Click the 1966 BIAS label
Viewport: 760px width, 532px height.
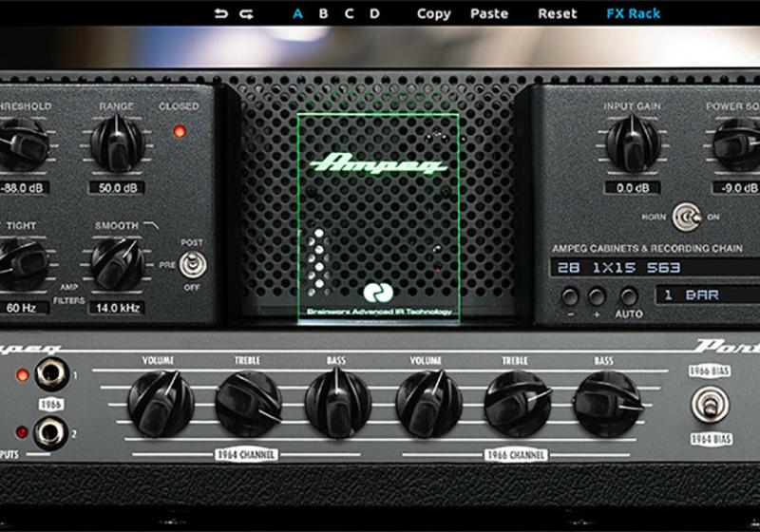pos(710,370)
